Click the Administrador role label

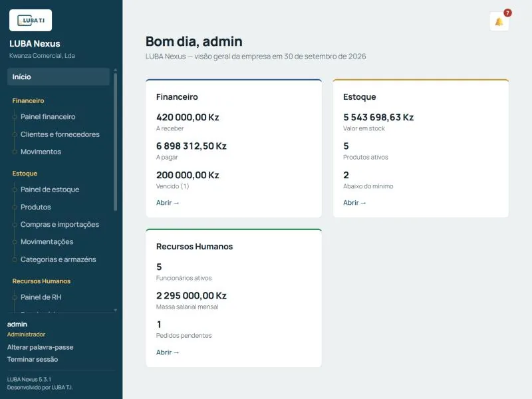coord(26,334)
